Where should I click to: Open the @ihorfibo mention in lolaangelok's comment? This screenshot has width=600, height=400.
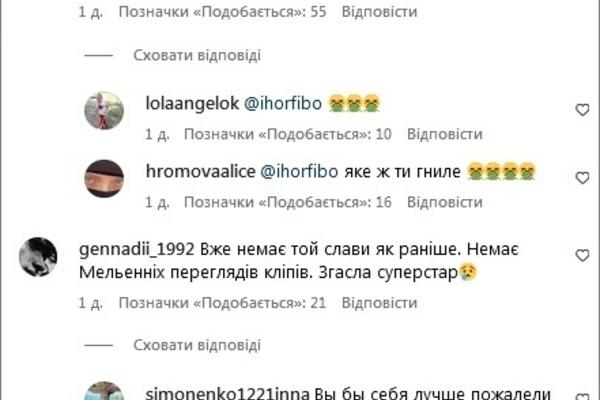283,103
